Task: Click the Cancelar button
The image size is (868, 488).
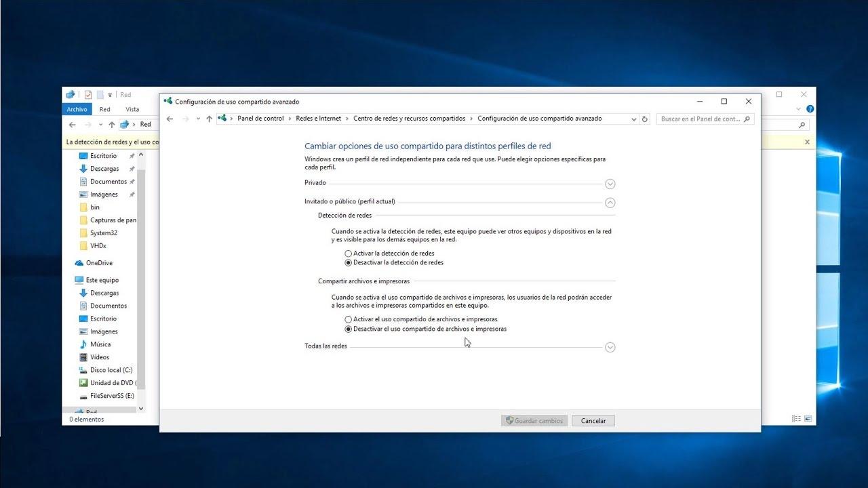Action: [x=593, y=421]
